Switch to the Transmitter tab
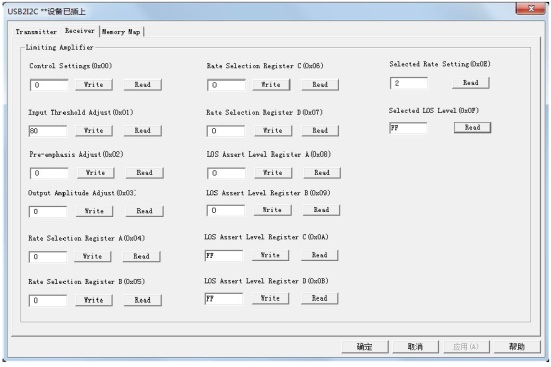Screen dimensions: 551x367 tap(36, 32)
